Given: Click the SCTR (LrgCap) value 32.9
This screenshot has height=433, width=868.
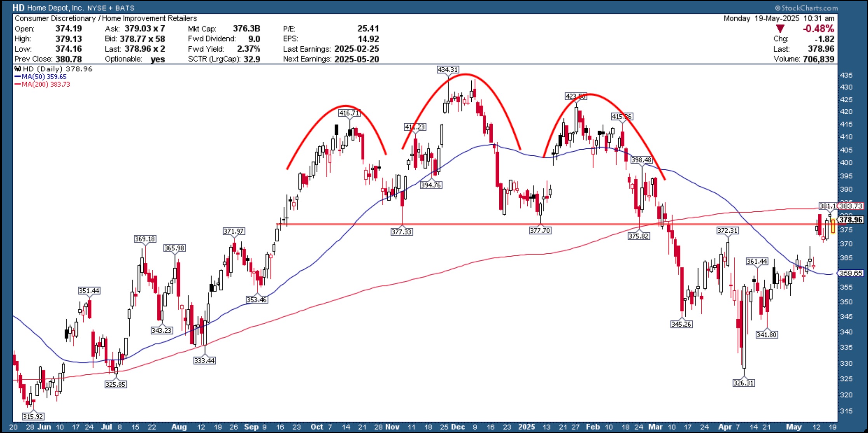Looking at the screenshot, I should [x=252, y=59].
